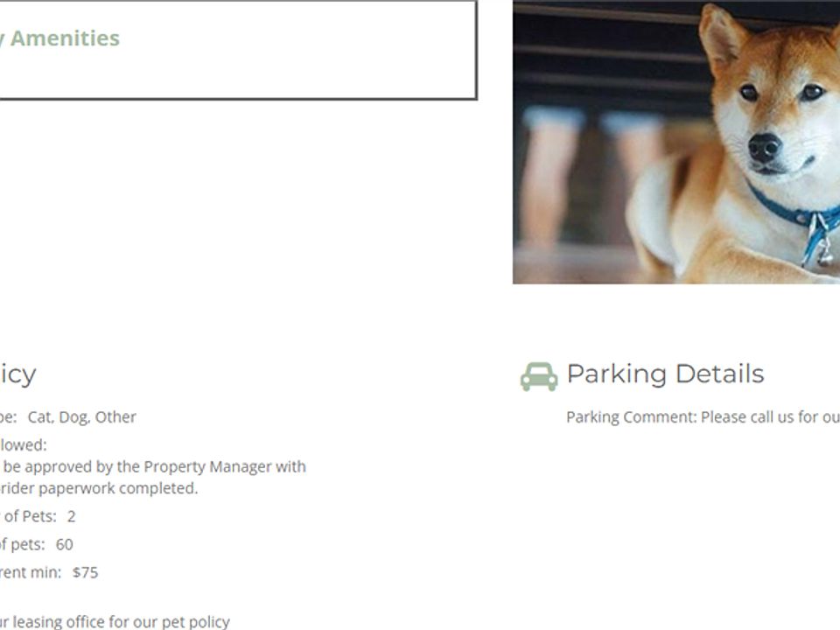Click the pet rent minimum $75
This screenshot has width=840, height=630.
86,573
